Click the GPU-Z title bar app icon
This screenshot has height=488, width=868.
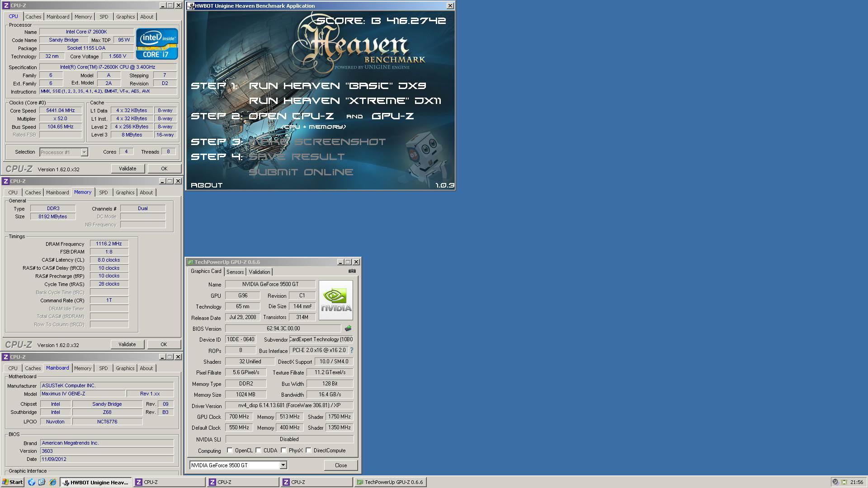(190, 262)
